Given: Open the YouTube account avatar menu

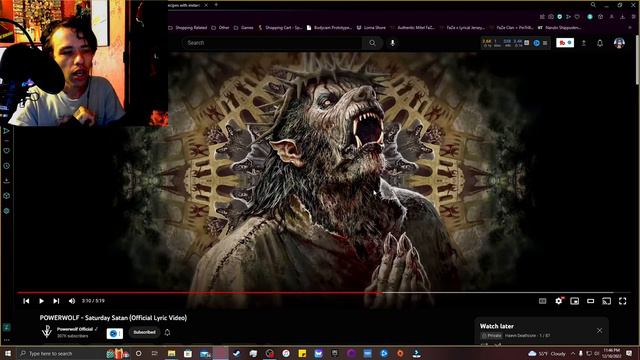Looking at the screenshot, I should pyautogui.click(x=619, y=43).
